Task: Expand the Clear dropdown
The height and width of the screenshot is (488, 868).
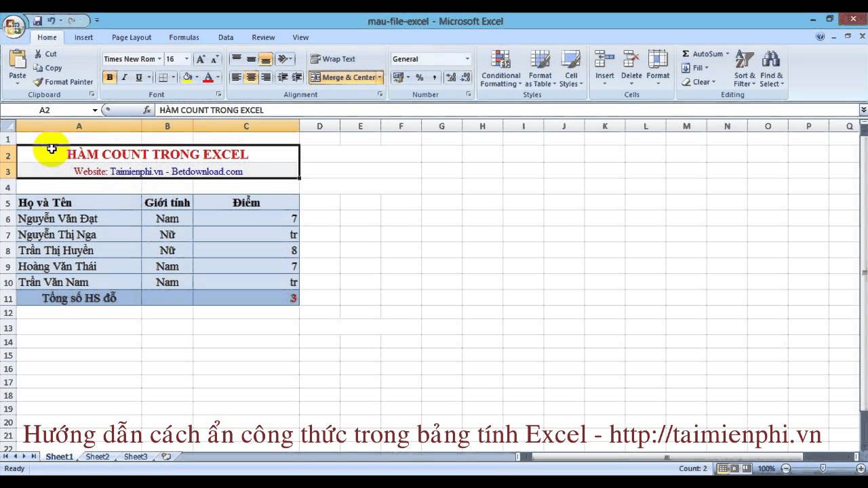Action: [714, 82]
